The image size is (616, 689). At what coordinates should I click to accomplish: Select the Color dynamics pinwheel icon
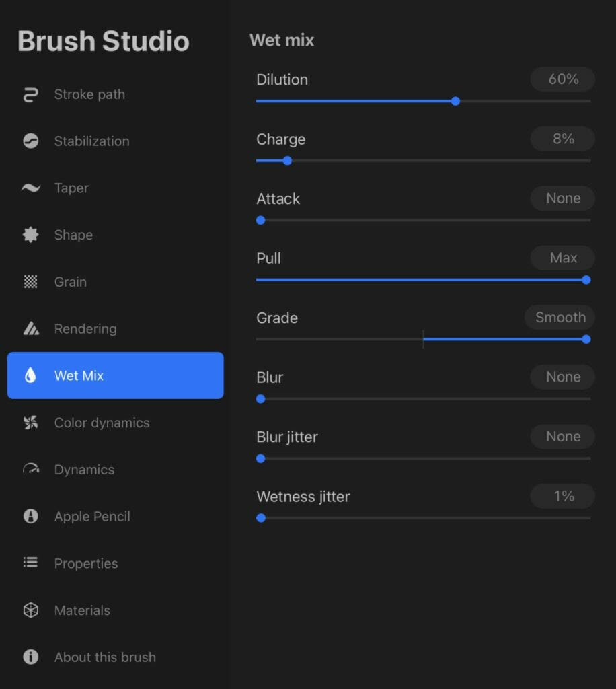pos(31,423)
